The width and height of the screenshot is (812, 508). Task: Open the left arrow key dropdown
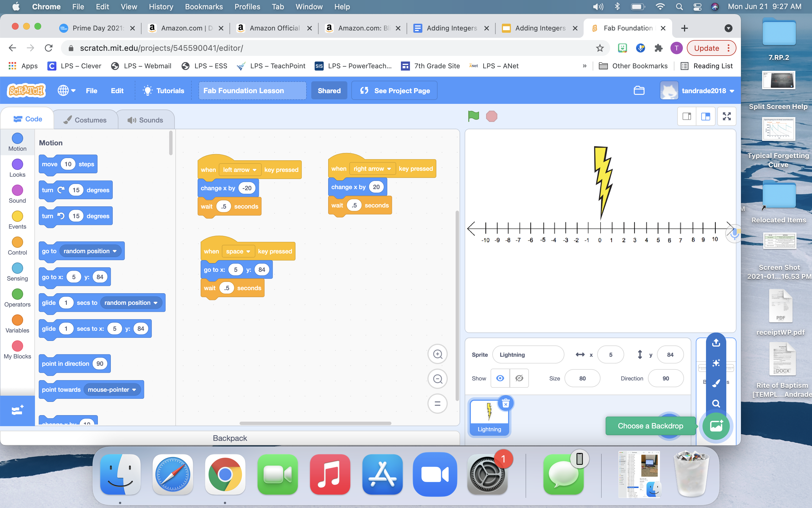(x=240, y=170)
